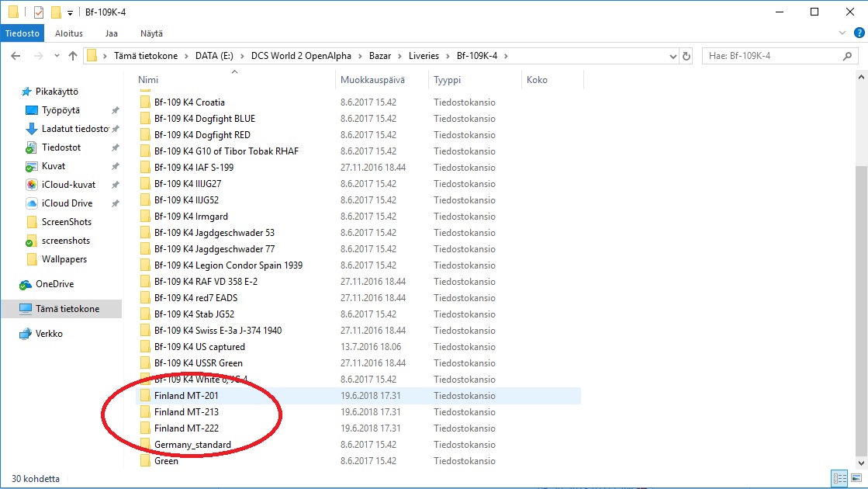The width and height of the screenshot is (868, 489).
Task: Select folder Bf-109 K4 Irmgard
Action: point(191,217)
